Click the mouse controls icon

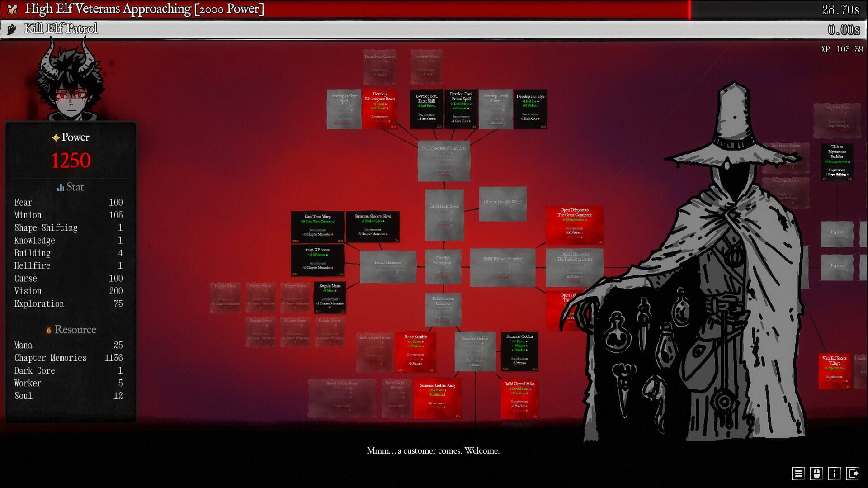[x=816, y=474]
